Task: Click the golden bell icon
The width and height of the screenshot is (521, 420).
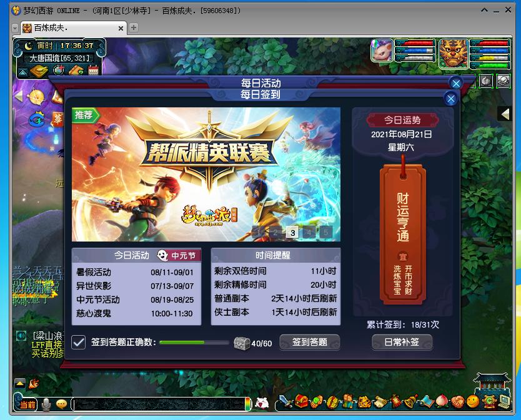Action: pyautogui.click(x=411, y=401)
